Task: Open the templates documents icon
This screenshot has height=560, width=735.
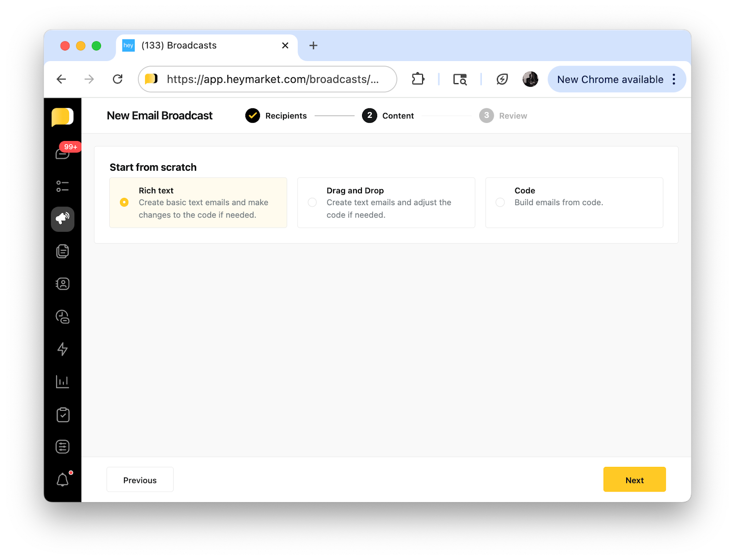Action: coord(63,252)
